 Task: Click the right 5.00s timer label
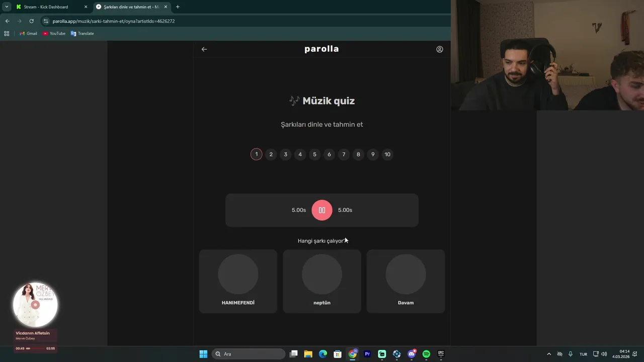(345, 210)
